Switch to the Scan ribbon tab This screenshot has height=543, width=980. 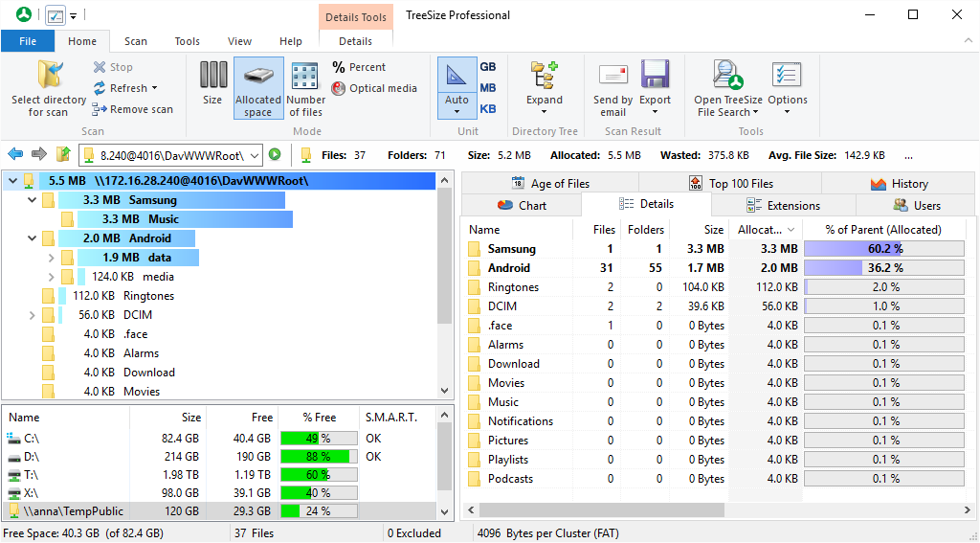pyautogui.click(x=136, y=41)
